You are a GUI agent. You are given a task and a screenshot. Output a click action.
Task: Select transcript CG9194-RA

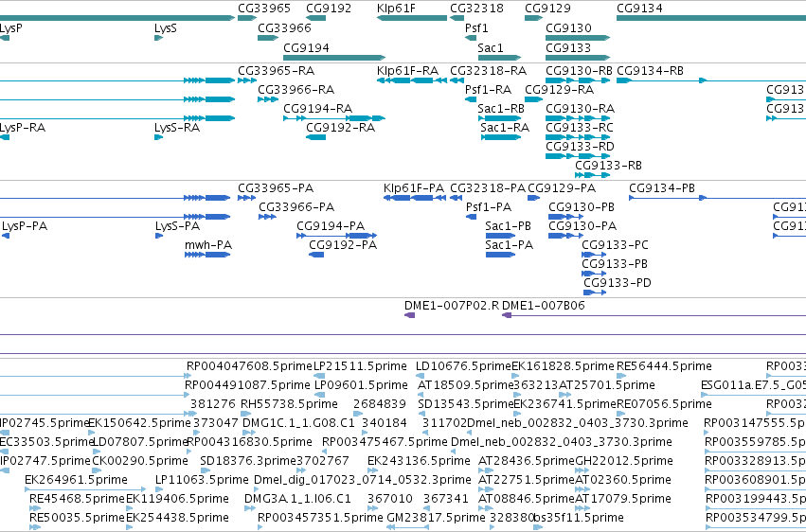tap(317, 108)
